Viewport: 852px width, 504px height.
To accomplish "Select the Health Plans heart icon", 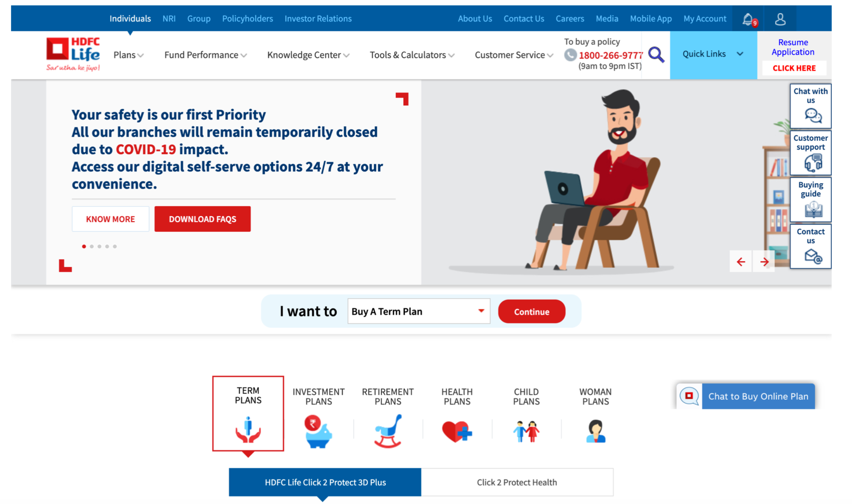I will point(457,431).
